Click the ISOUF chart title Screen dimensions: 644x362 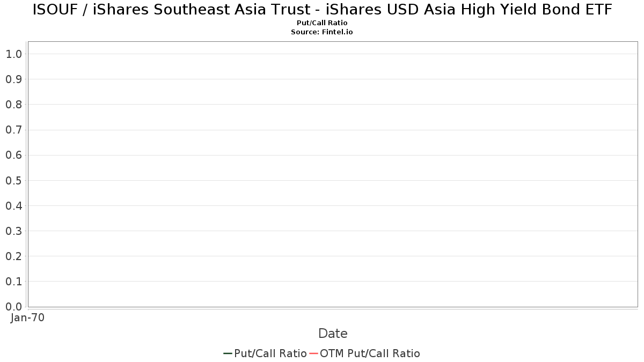(322, 10)
